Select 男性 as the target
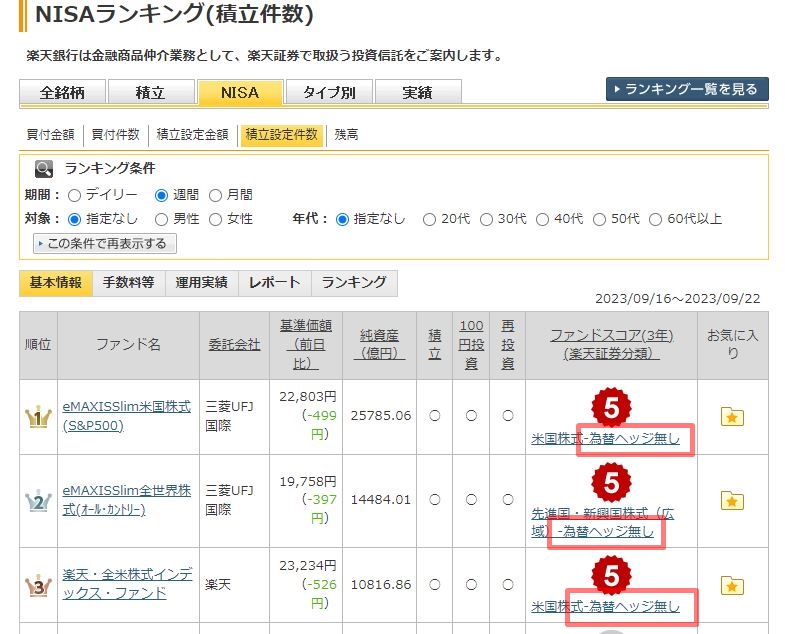Viewport: 785px width, 634px height. [x=162, y=219]
